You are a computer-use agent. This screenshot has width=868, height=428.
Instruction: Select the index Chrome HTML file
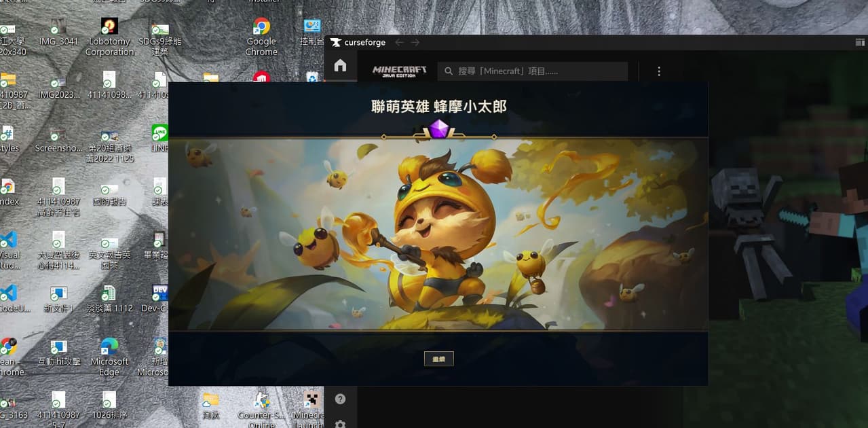click(8, 192)
